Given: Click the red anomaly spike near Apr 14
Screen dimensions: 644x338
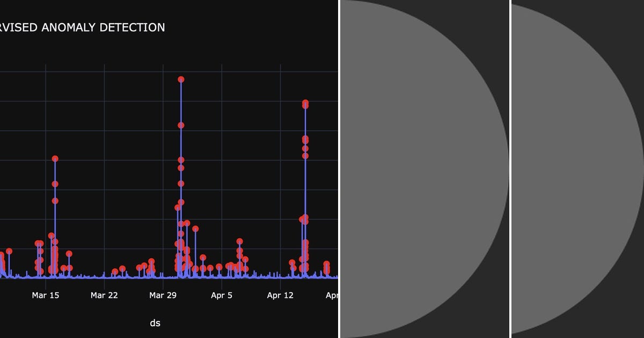Looking at the screenshot, I should click(304, 102).
